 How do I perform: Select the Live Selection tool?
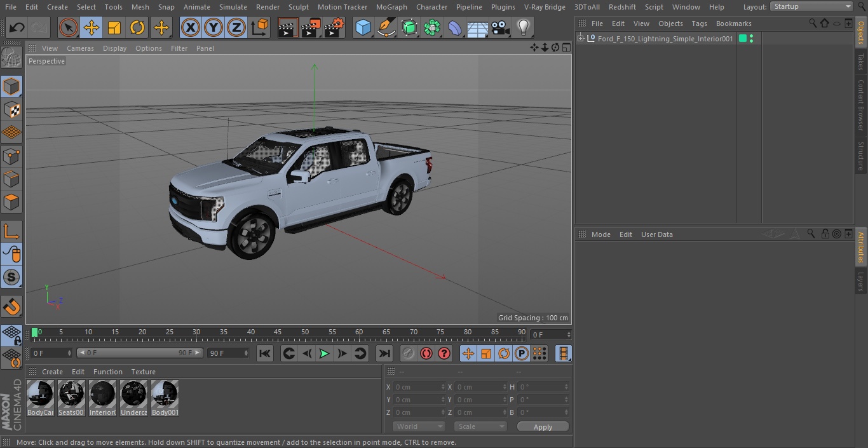click(69, 27)
